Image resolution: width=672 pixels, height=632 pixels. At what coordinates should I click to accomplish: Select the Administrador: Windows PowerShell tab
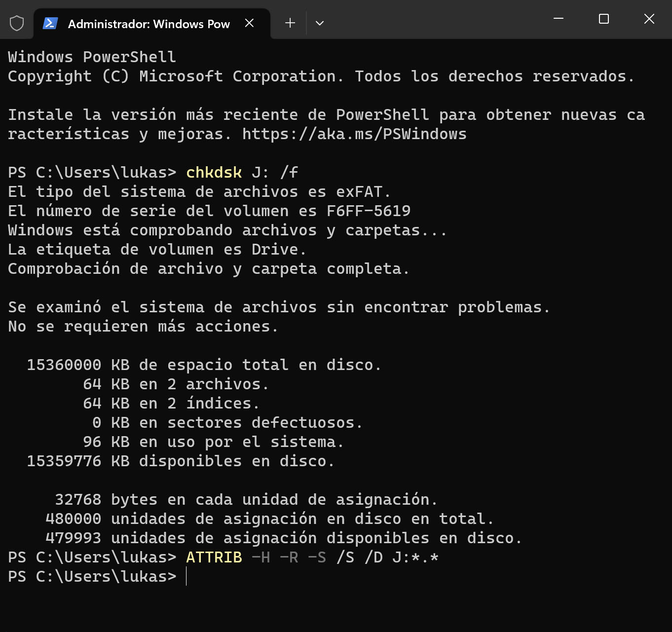152,24
